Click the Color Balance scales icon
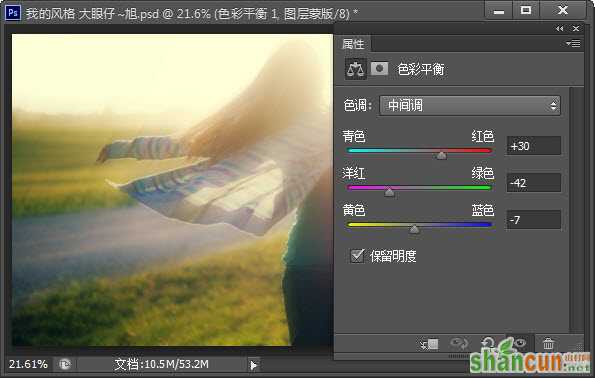This screenshot has height=378, width=595. pyautogui.click(x=356, y=69)
